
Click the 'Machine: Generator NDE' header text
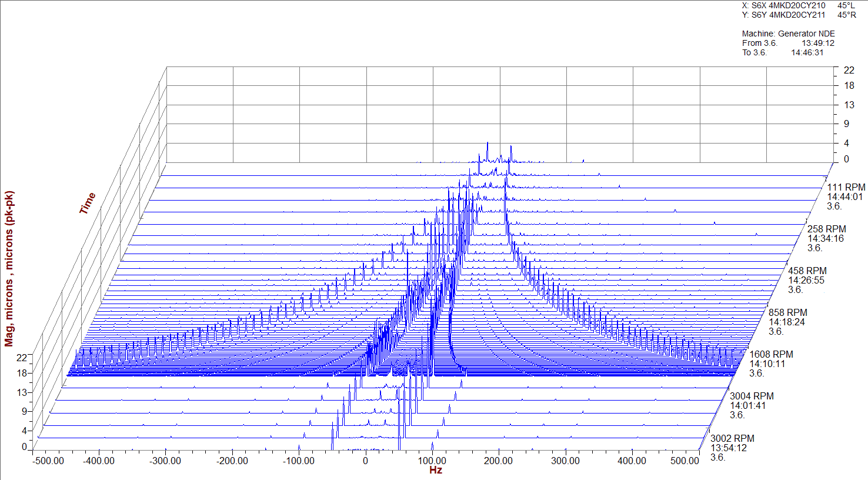tap(788, 34)
